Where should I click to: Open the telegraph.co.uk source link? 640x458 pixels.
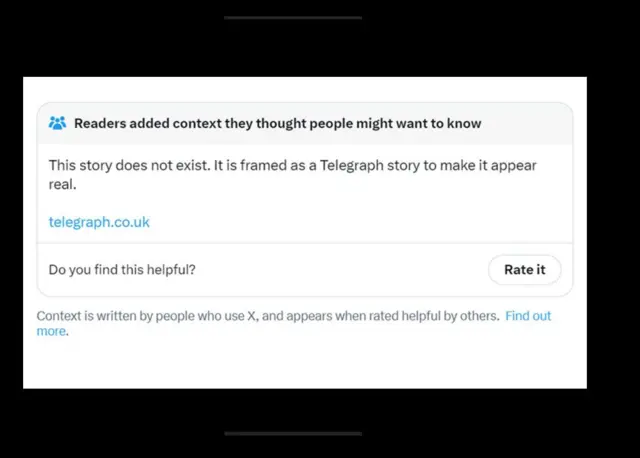click(x=99, y=222)
